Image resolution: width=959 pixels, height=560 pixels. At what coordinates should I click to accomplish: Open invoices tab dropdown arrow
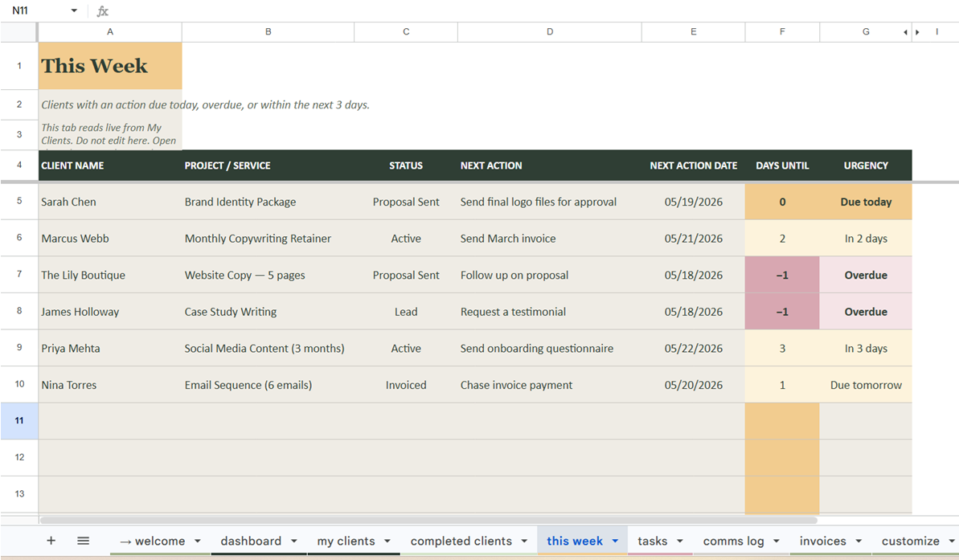[859, 541]
